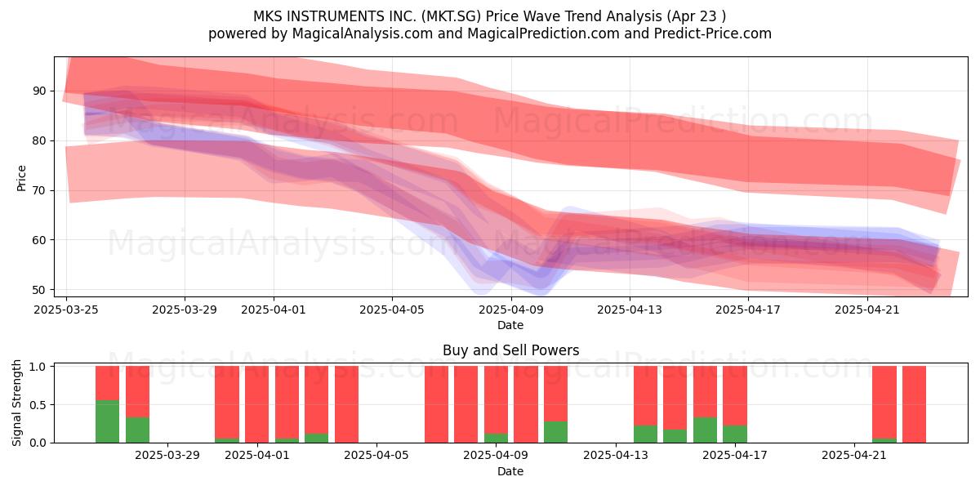
Task: Click the 2025-04-17 date under the Buy and Sell chart
Action: (x=735, y=456)
